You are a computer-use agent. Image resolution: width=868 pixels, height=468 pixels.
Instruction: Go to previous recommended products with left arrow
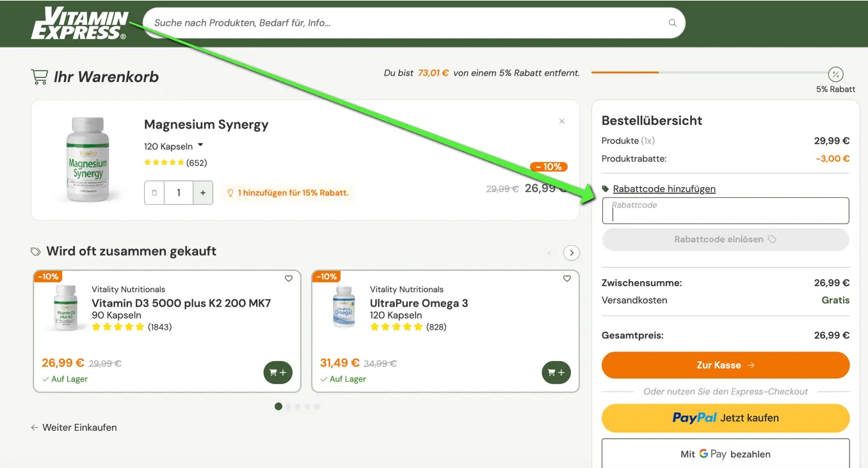(549, 253)
